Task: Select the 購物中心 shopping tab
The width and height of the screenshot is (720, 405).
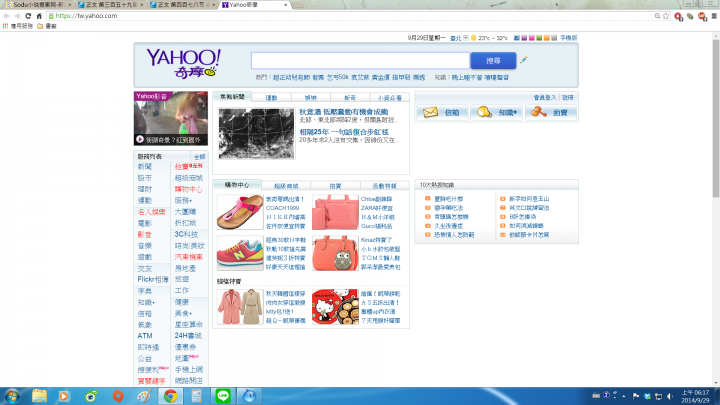Action: tap(237, 185)
